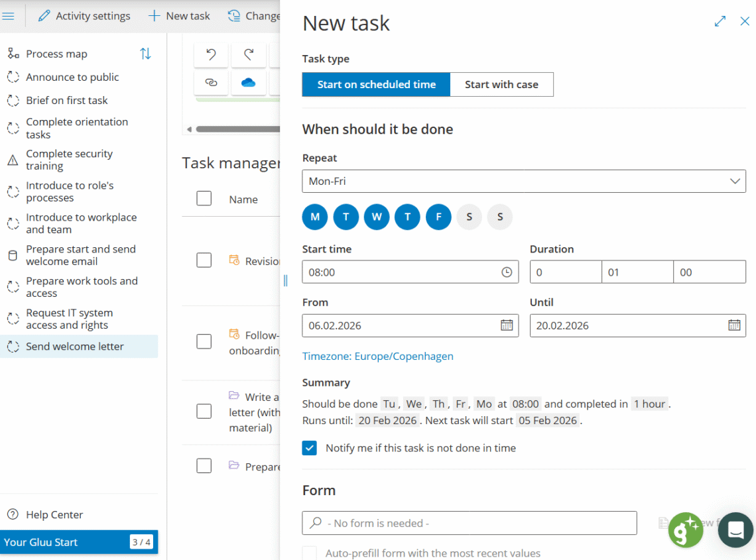Deselect the Monday day circle
The width and height of the screenshot is (756, 560).
point(315,217)
